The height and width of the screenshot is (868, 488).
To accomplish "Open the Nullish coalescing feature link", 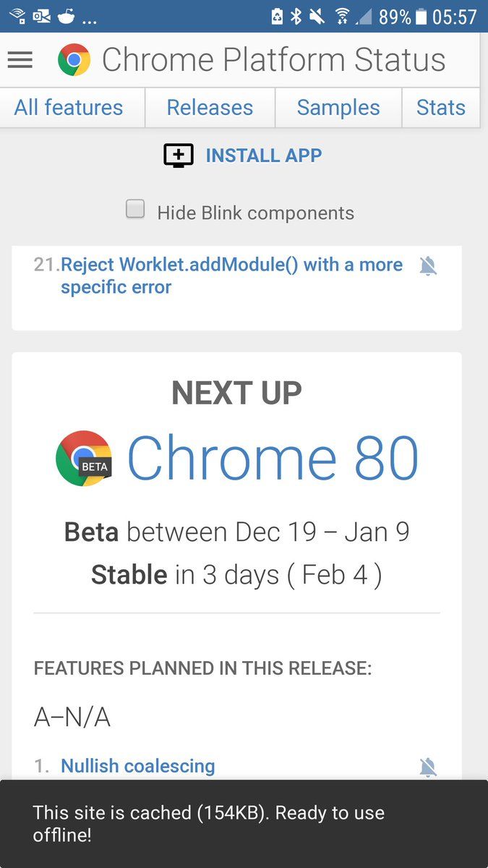I will point(138,766).
